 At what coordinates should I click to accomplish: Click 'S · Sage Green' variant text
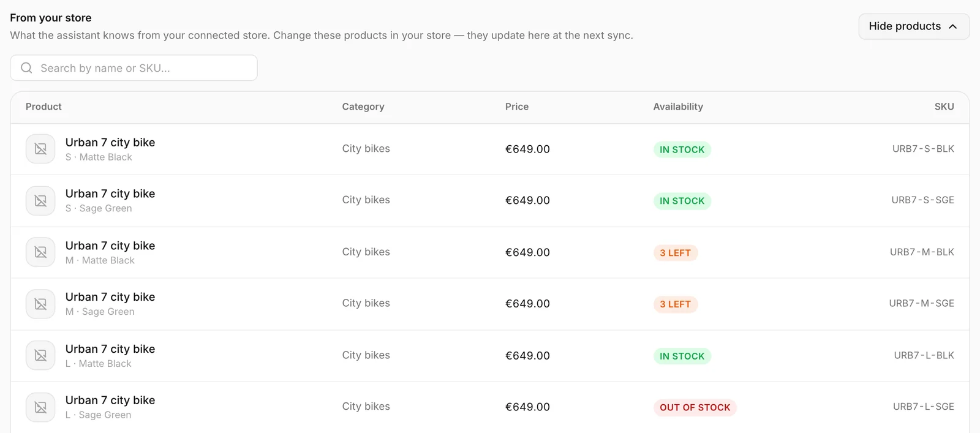99,209
